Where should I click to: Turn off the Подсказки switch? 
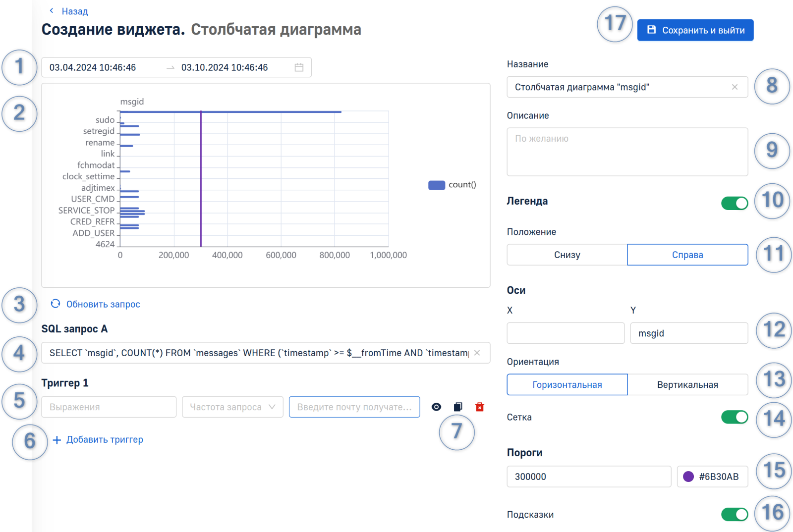tap(734, 514)
